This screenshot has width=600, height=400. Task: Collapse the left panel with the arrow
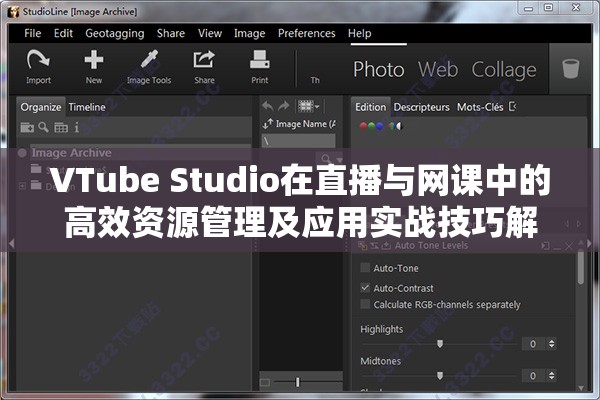pos(11,243)
